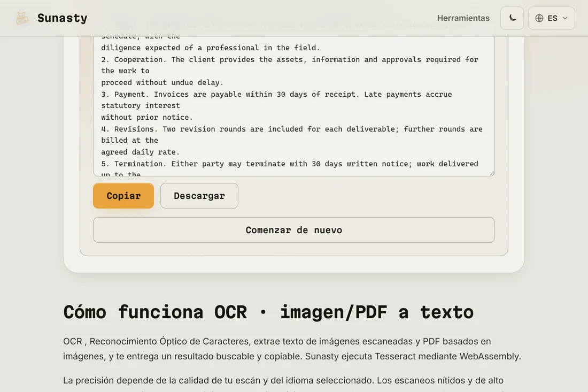The width and height of the screenshot is (588, 392).
Task: Click paragraph starting 'OCR , Reconocimiento Óptico'
Action: pos(292,349)
